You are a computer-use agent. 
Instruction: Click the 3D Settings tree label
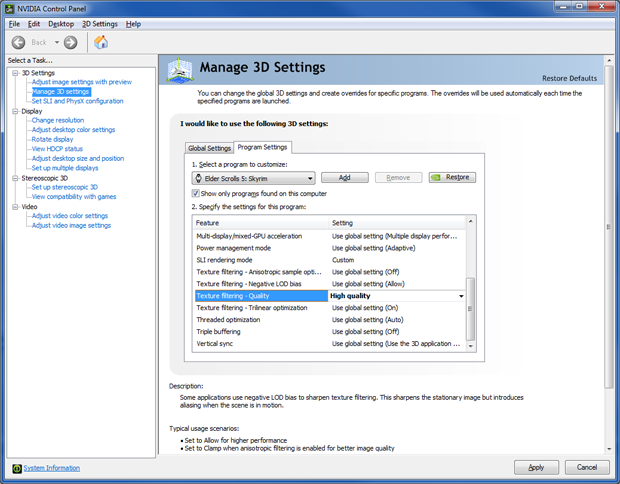pos(38,73)
